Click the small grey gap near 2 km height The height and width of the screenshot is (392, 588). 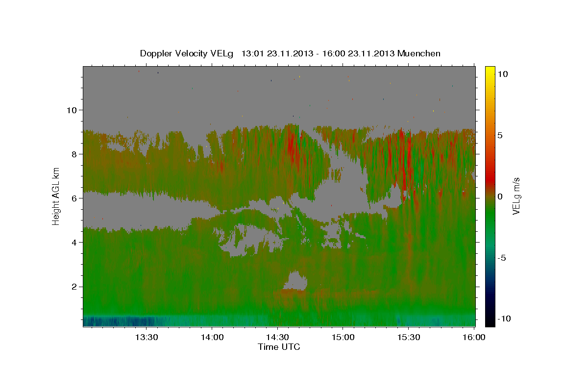pyautogui.click(x=295, y=281)
